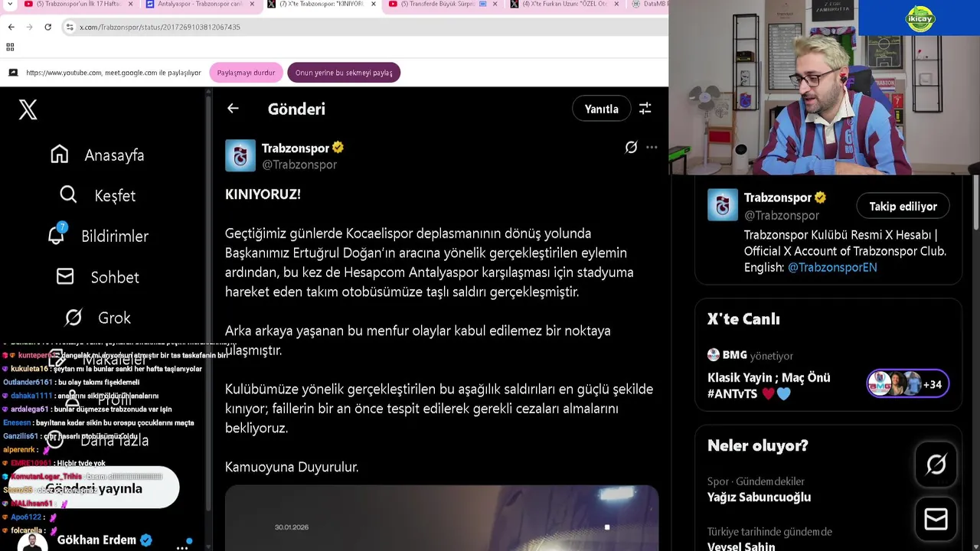This screenshot has width=980, height=551.
Task: Click the Anasayfa house icon
Action: tap(59, 154)
